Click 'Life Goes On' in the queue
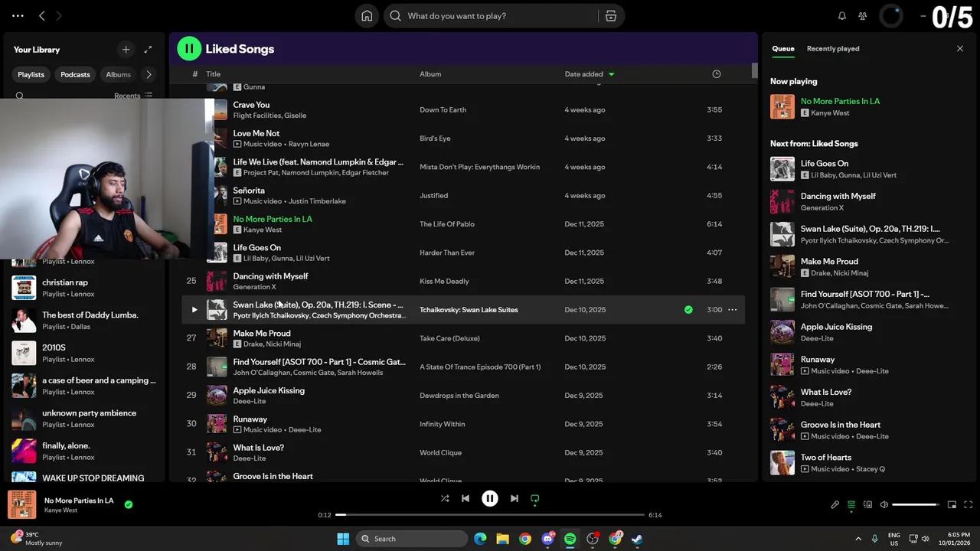The width and height of the screenshot is (980, 551). pos(825,163)
